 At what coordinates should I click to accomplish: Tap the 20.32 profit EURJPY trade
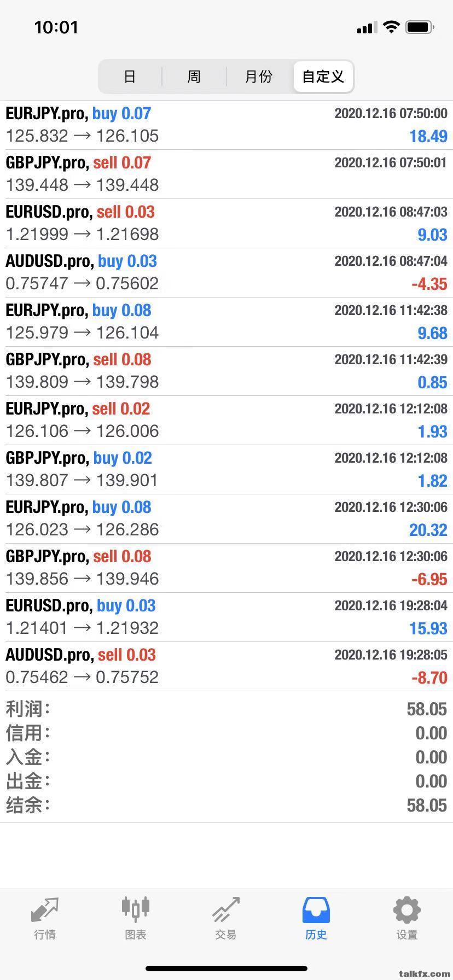pyautogui.click(x=226, y=519)
